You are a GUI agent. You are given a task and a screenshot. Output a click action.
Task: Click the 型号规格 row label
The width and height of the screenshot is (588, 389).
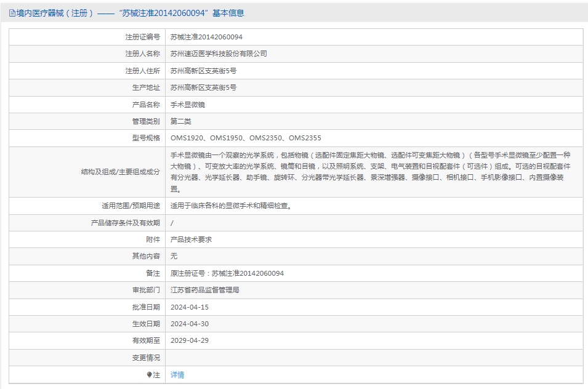coord(146,138)
